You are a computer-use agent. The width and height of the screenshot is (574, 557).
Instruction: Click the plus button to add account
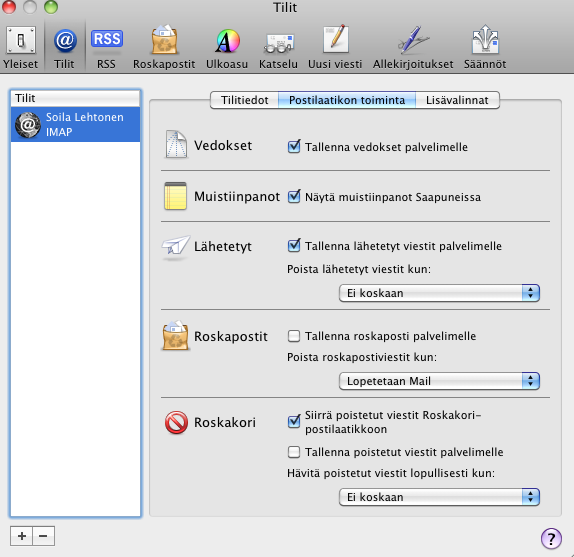[x=22, y=536]
